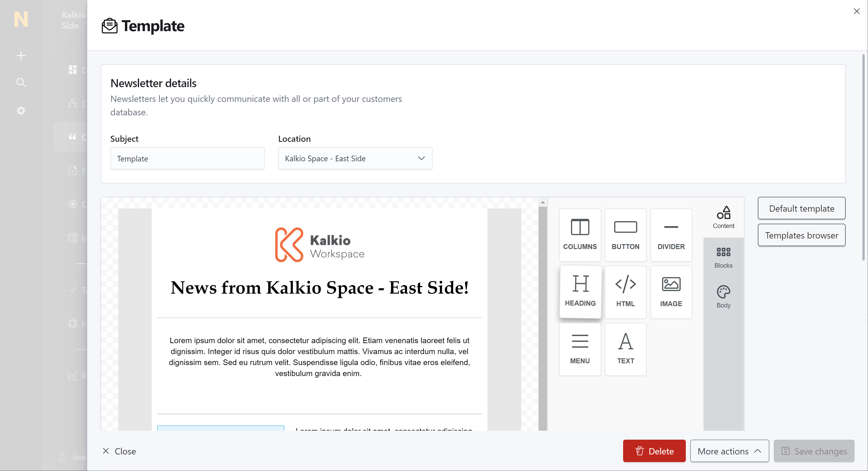Select the Menu content block
This screenshot has width=868, height=471.
579,349
